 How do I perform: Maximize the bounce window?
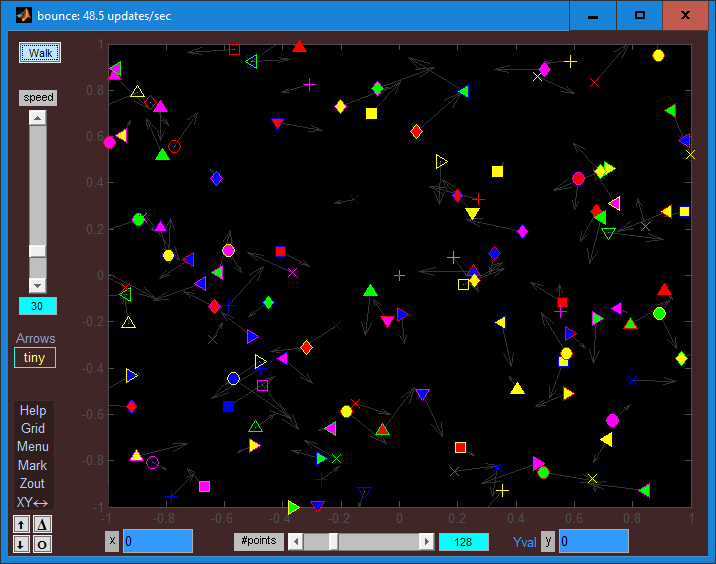click(640, 16)
